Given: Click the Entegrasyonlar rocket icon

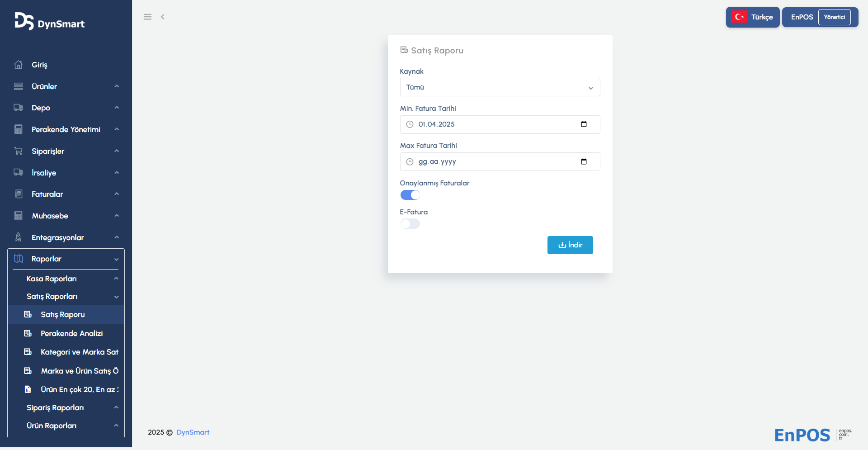Looking at the screenshot, I should click(19, 237).
